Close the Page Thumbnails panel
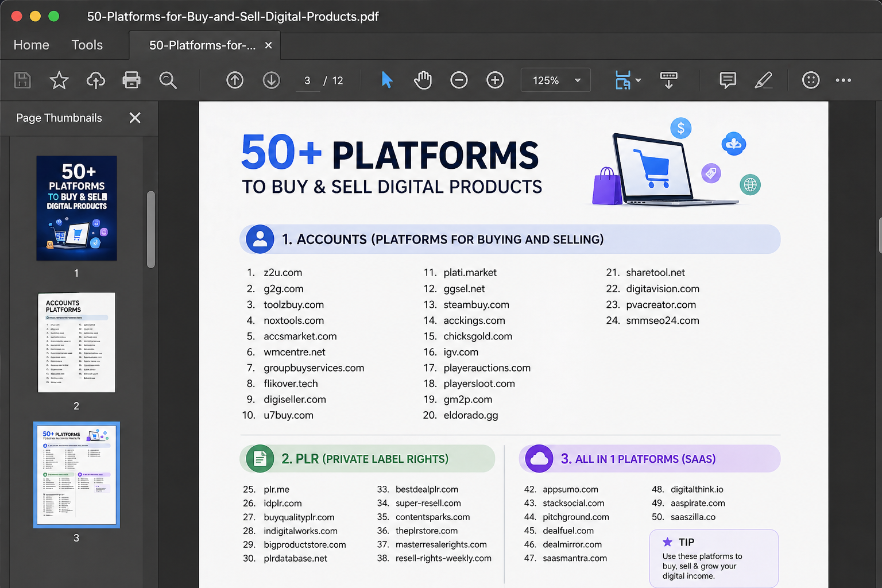The height and width of the screenshot is (588, 882). tap(135, 118)
